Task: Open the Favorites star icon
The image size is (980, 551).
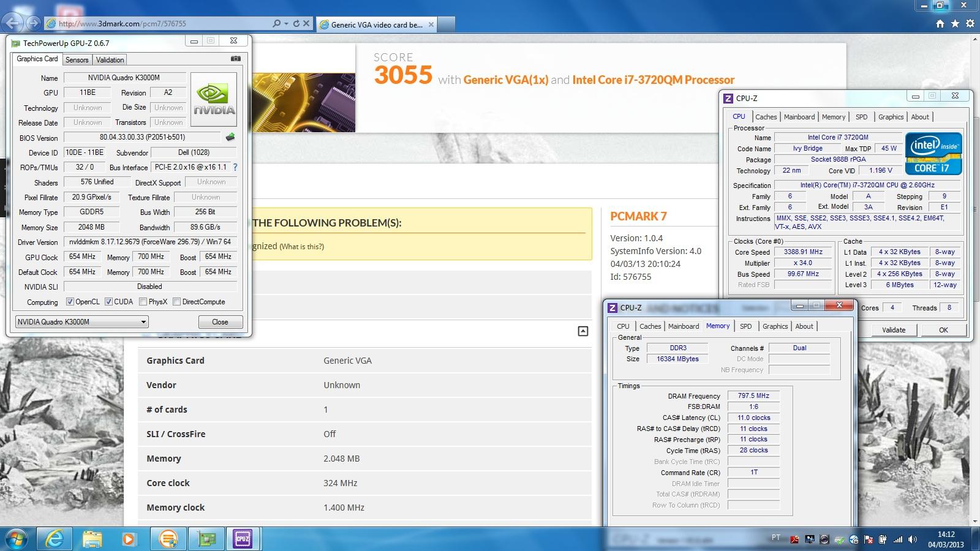Action: click(x=955, y=23)
